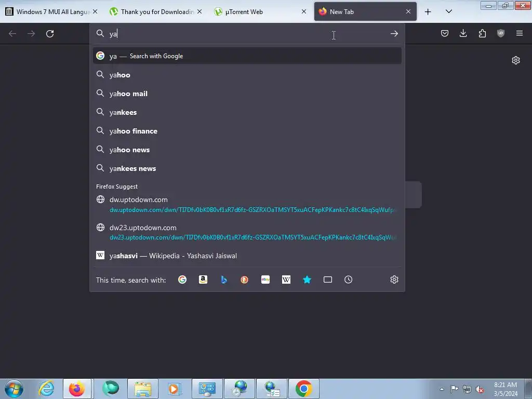The height and width of the screenshot is (399, 532).
Task: Go back one page
Action: (x=12, y=34)
